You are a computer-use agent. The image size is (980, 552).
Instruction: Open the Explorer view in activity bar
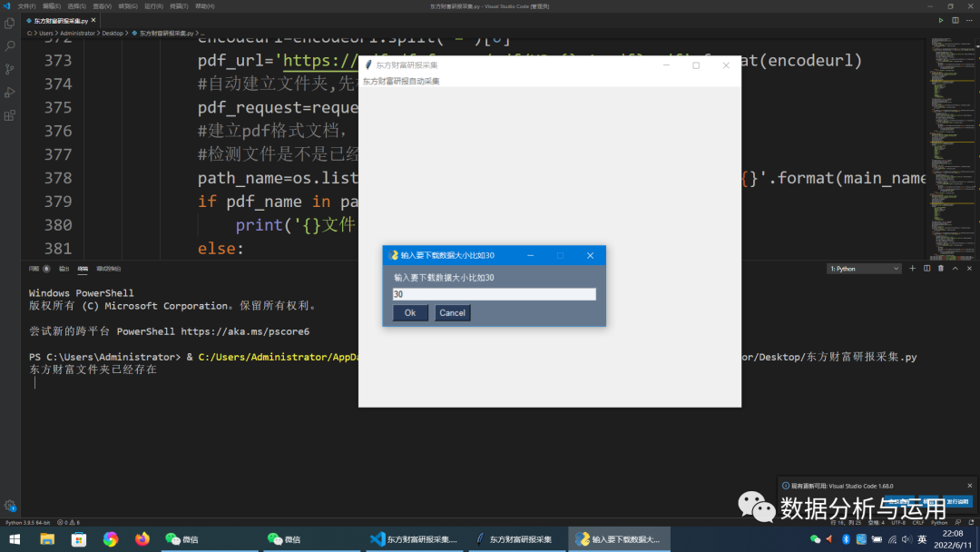tap(9, 24)
